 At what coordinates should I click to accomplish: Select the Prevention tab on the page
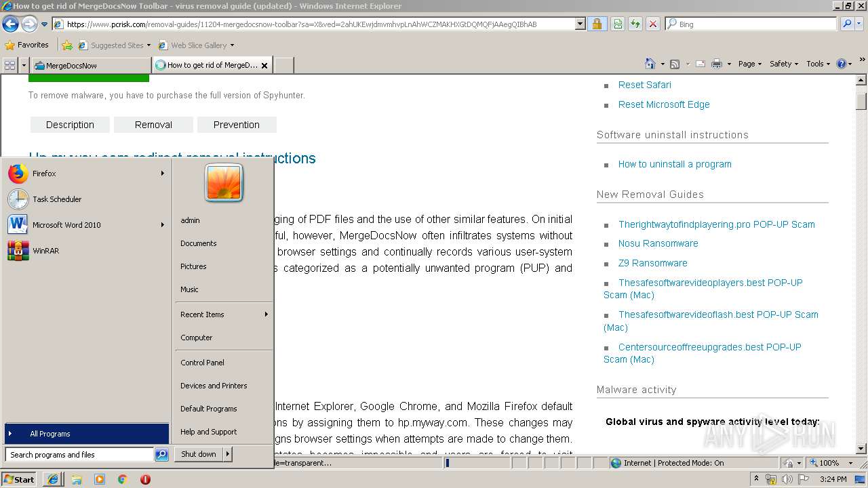[x=236, y=125]
